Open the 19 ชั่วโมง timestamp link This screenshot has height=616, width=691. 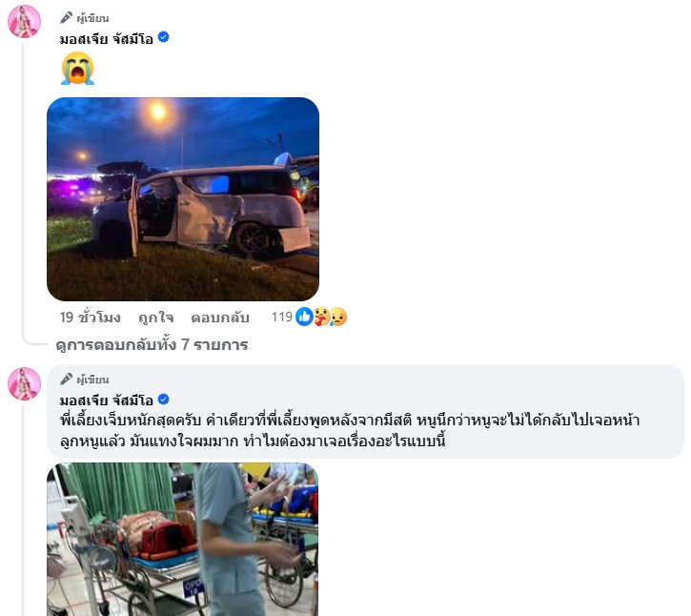(x=90, y=318)
